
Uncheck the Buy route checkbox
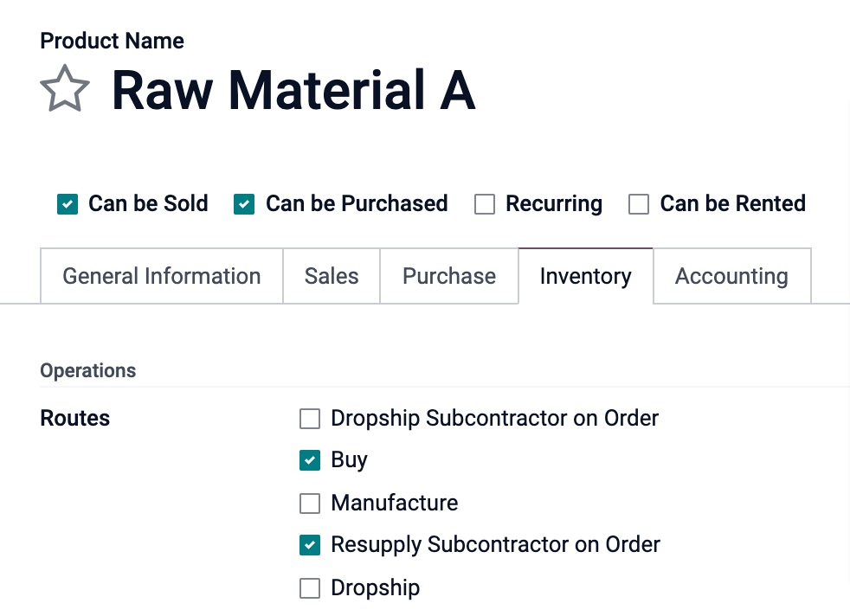[310, 460]
